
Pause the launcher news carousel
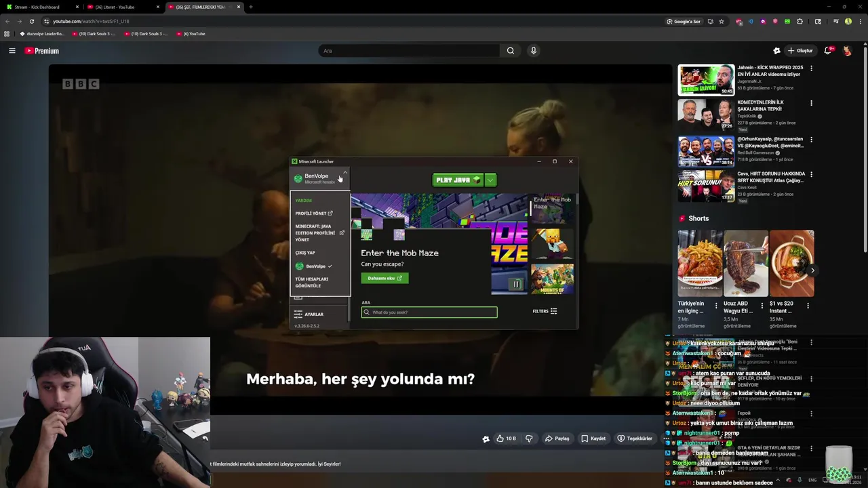516,284
